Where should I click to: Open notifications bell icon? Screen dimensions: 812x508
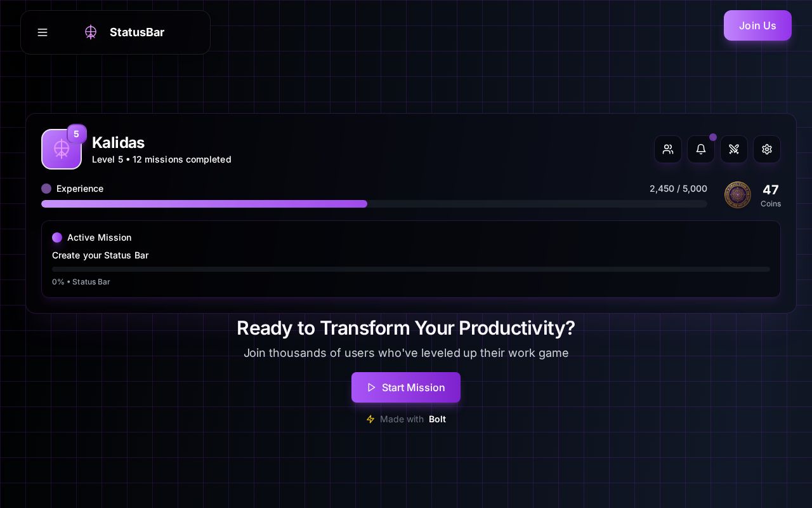701,149
